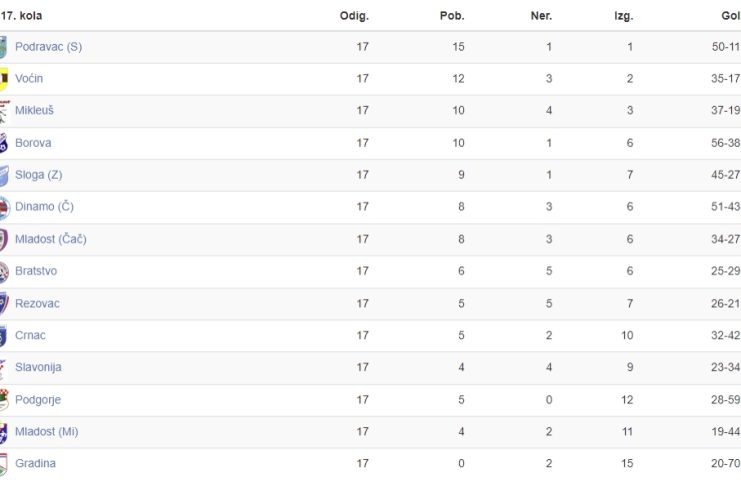The image size is (741, 486).
Task: Click the Gradina club crest icon
Action: point(4,464)
